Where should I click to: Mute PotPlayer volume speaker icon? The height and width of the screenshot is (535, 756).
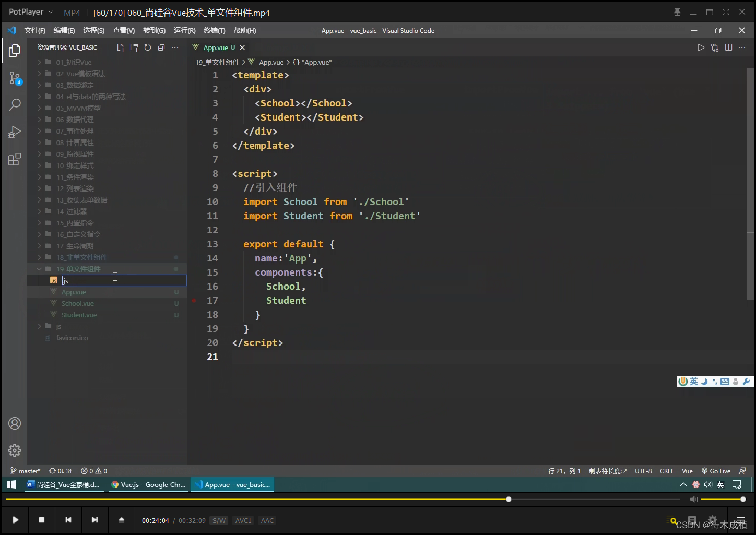pyautogui.click(x=693, y=500)
